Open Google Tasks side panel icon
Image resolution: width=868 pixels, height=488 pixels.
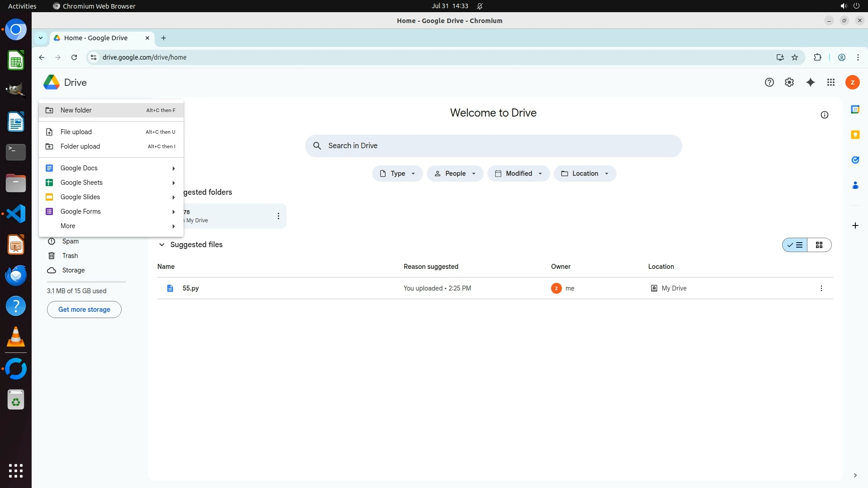(855, 160)
